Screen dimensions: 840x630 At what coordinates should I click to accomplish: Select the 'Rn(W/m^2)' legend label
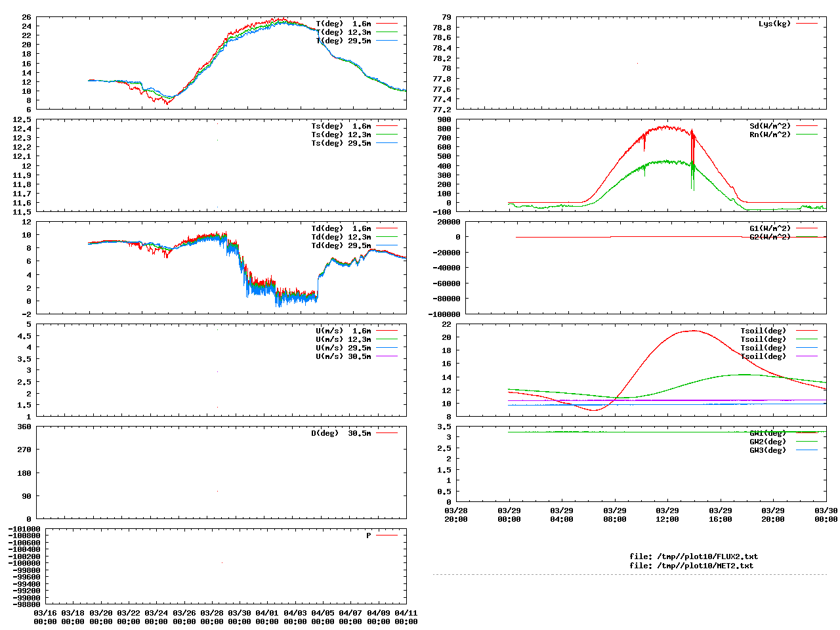click(x=770, y=135)
